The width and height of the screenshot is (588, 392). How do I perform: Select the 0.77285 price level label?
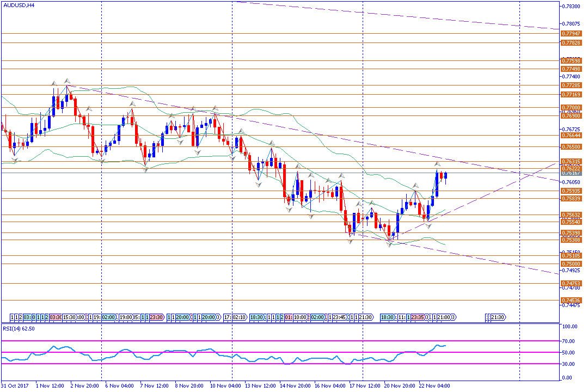pyautogui.click(x=571, y=85)
